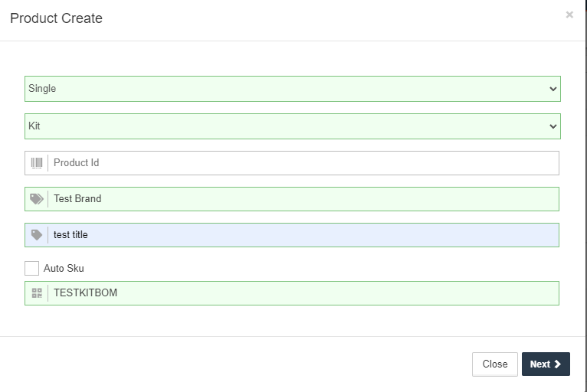Enable the Auto Sku checkbox

click(x=31, y=268)
